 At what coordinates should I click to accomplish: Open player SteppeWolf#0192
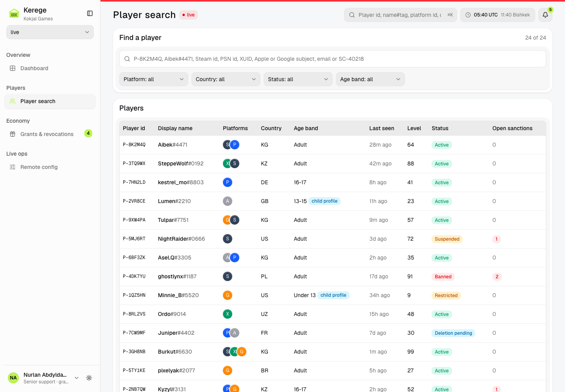click(181, 163)
